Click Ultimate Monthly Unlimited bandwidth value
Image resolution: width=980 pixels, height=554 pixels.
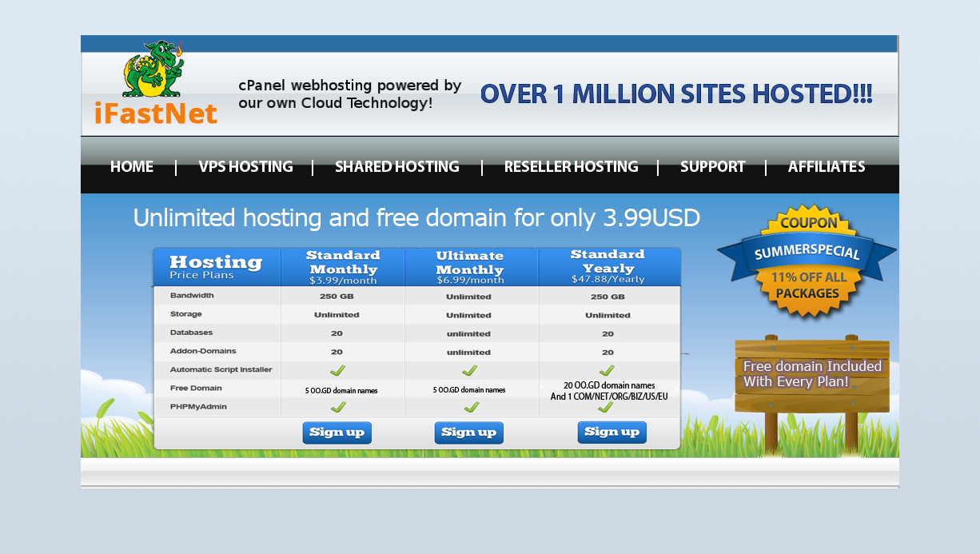[x=468, y=297]
